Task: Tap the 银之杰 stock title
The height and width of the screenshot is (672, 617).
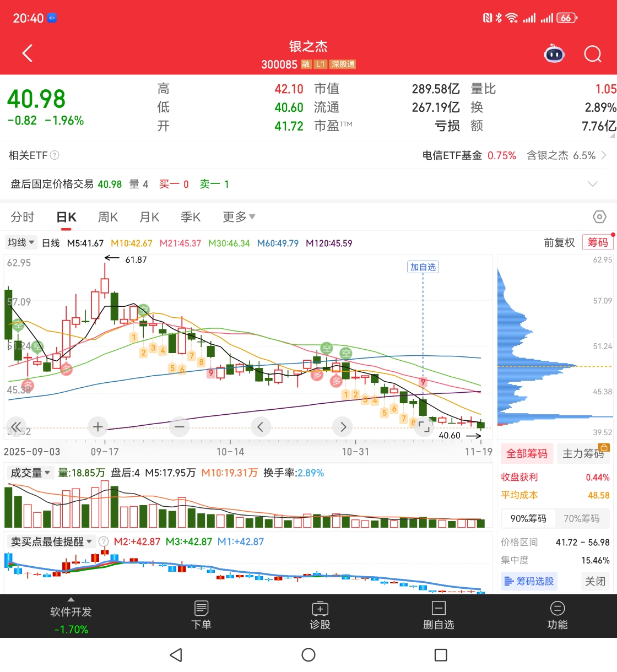Action: pyautogui.click(x=308, y=46)
